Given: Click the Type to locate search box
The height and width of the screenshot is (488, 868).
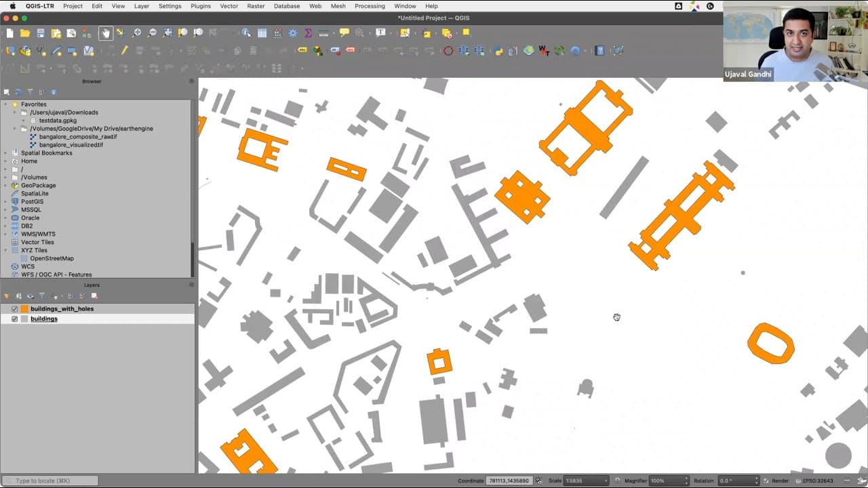Looking at the screenshot, I should [50, 481].
